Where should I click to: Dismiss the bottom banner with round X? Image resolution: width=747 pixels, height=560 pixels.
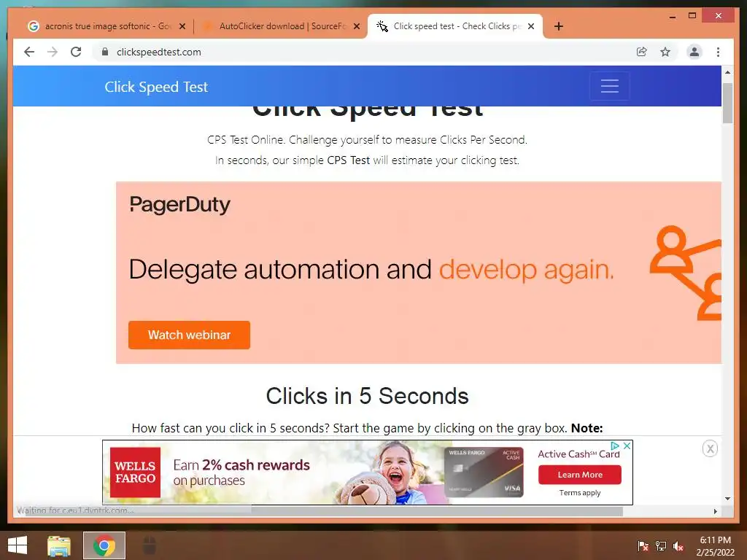[710, 448]
